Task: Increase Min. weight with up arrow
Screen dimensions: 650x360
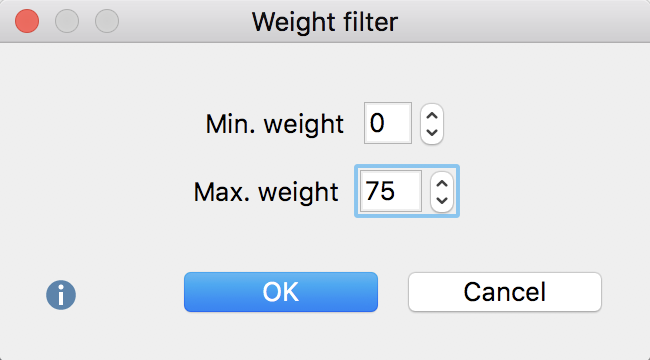Action: coord(432,116)
